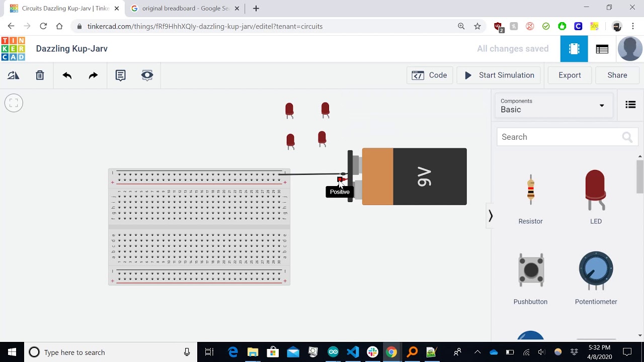Open user profile avatar
The image size is (644, 362).
pos(629,49)
